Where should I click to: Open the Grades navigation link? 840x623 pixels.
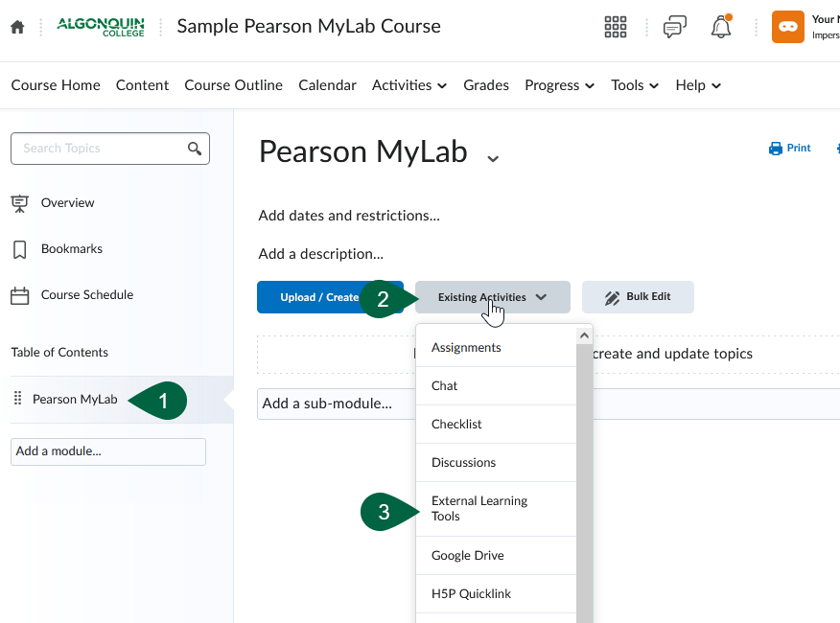point(486,85)
